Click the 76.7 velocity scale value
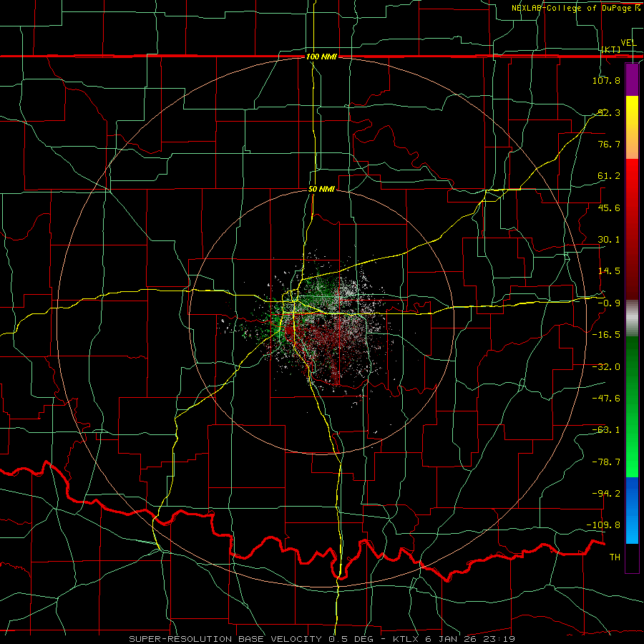 [609, 144]
